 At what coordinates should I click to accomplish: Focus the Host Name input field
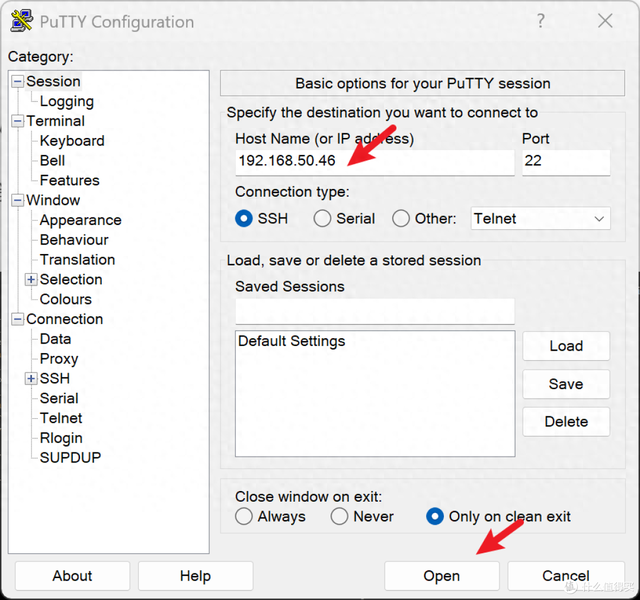(x=374, y=161)
